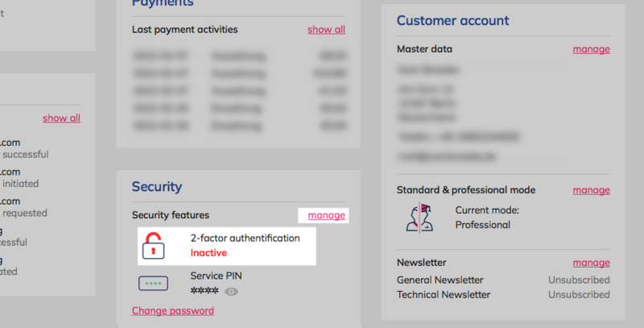
Task: Select the red Inactive status text
Action: point(208,253)
